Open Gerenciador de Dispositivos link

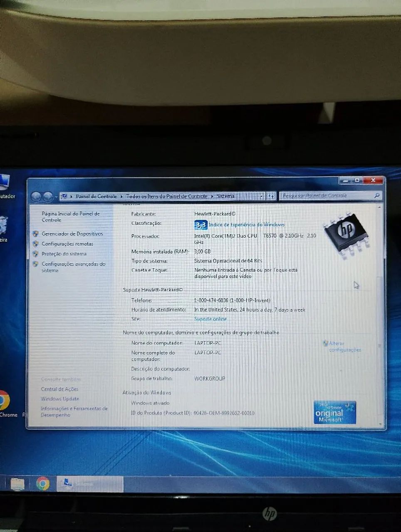(x=72, y=234)
